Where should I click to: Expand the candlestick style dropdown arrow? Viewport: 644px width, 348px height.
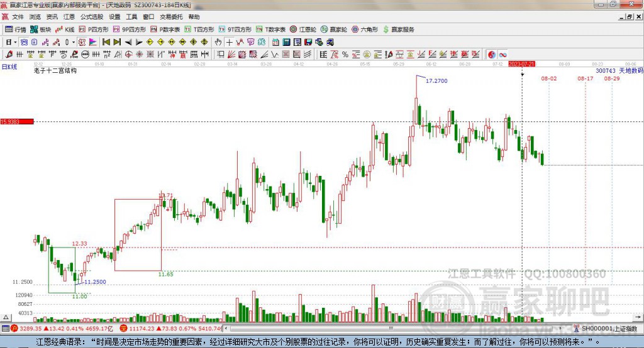[73, 42]
